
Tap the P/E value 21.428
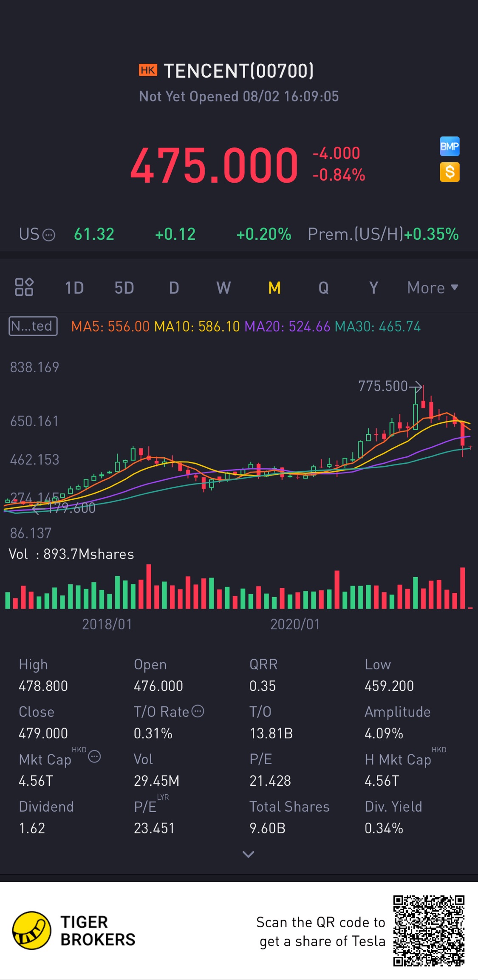(x=270, y=781)
